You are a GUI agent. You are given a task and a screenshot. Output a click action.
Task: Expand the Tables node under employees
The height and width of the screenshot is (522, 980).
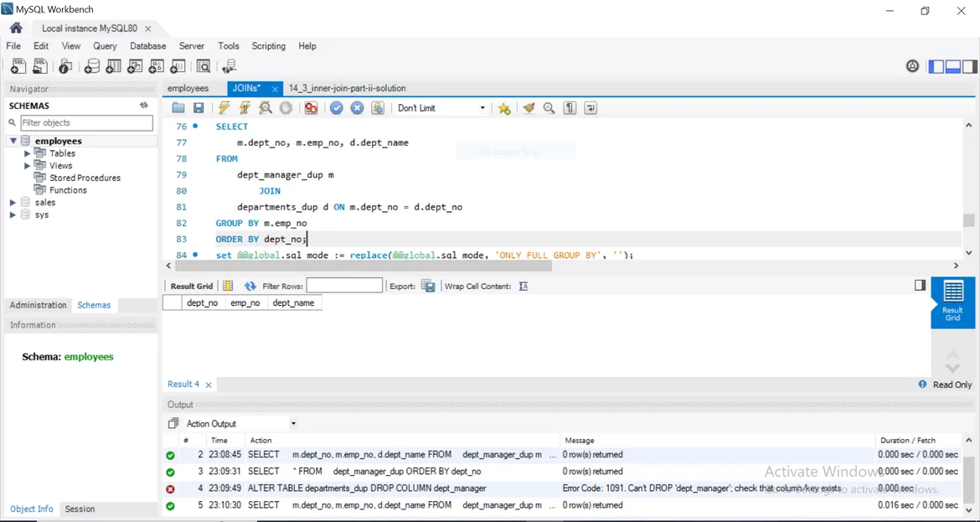click(27, 153)
